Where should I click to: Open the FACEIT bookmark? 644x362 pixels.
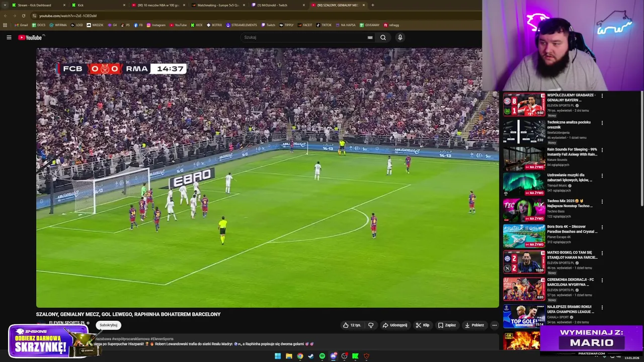click(x=305, y=25)
